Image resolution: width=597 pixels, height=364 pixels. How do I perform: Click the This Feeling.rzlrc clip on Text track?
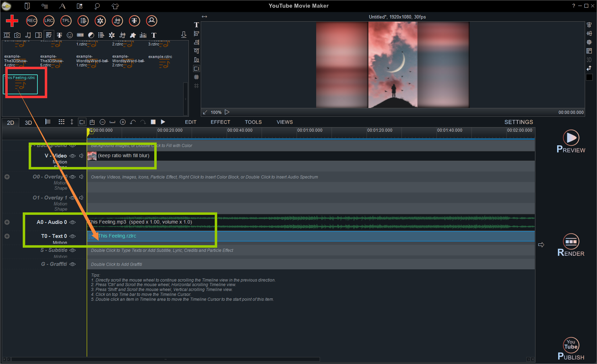coord(311,236)
